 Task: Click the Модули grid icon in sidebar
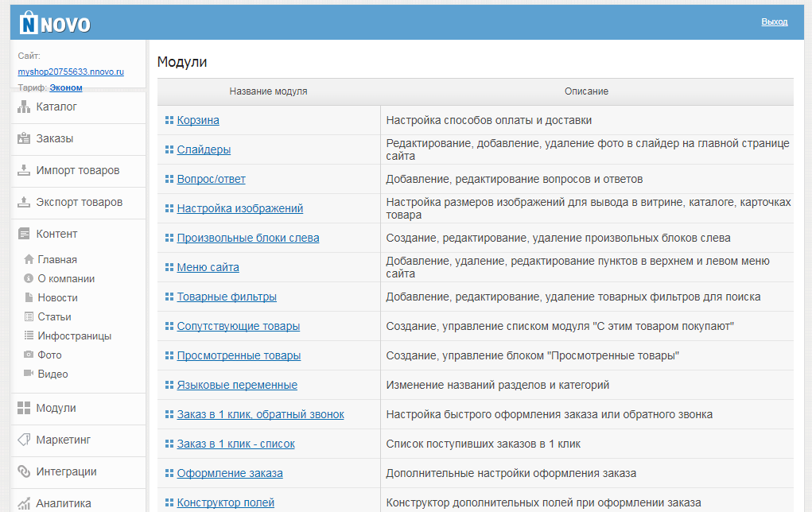tap(24, 408)
